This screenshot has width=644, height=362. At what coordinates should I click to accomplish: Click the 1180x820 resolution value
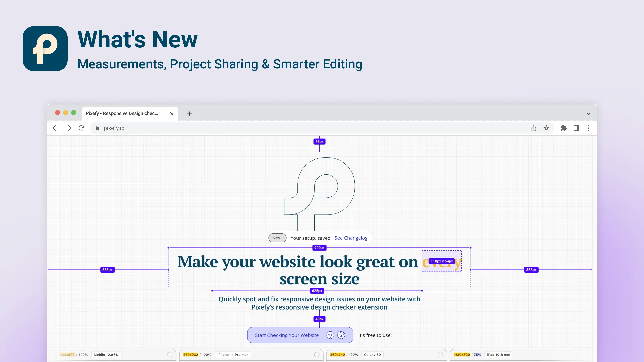tap(462, 355)
